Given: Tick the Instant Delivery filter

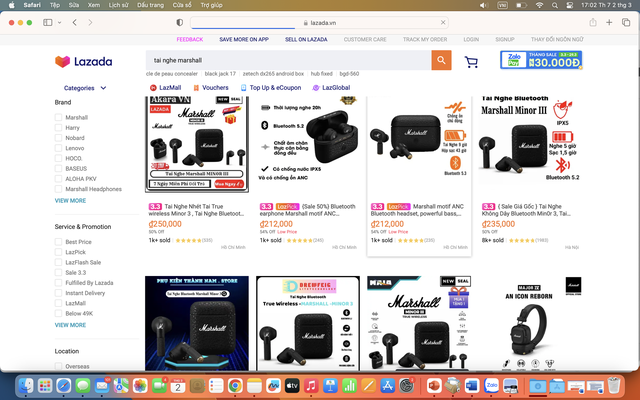Looking at the screenshot, I should pyautogui.click(x=58, y=293).
